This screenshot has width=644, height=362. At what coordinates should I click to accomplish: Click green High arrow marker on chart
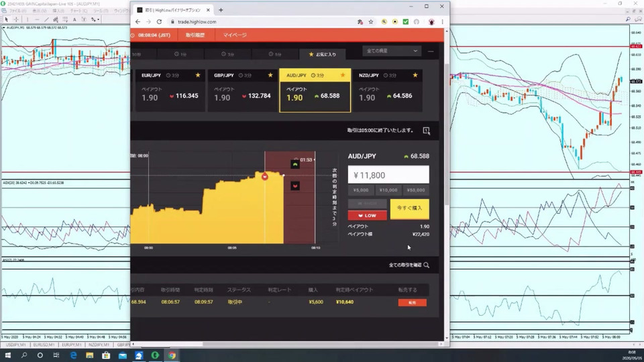[295, 165]
